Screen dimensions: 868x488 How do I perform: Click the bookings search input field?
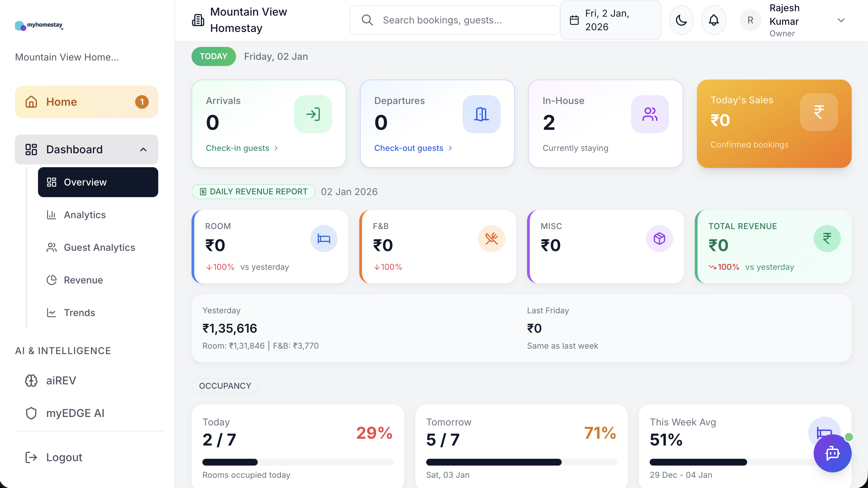(455, 20)
